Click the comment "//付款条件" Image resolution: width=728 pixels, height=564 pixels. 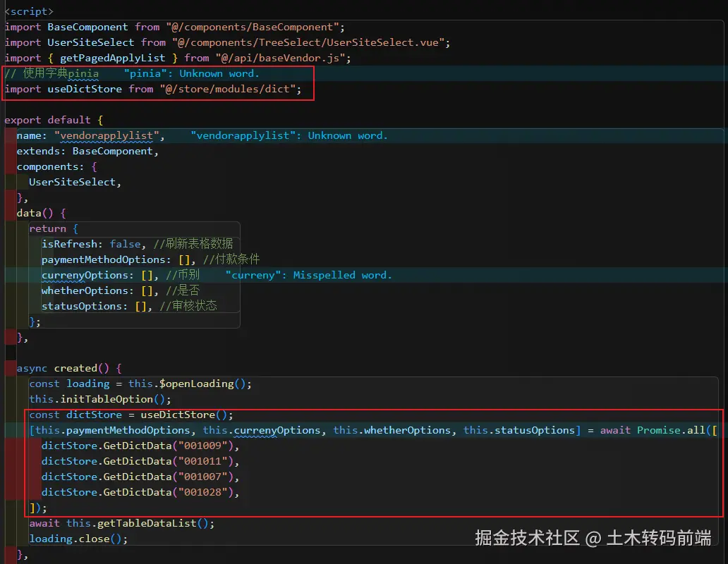click(231, 259)
